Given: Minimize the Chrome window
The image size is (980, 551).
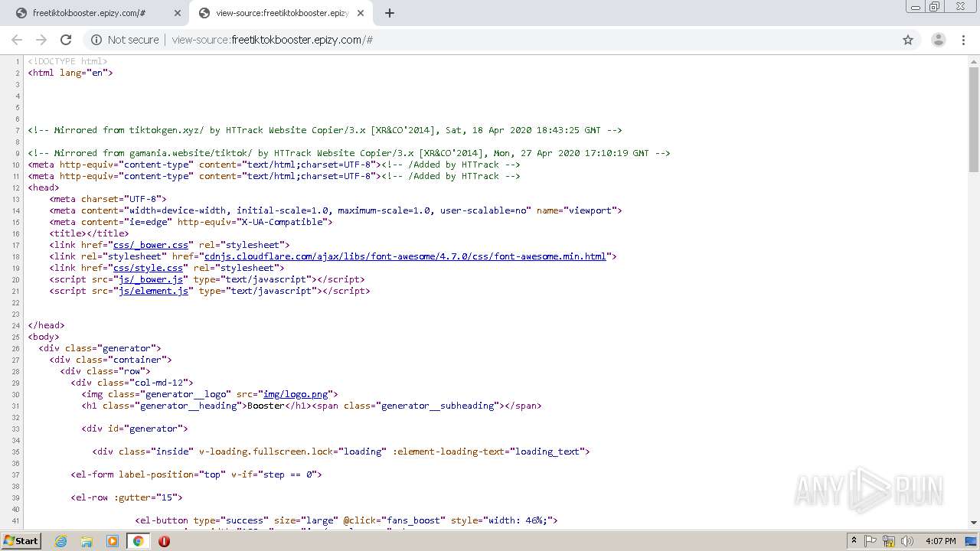Looking at the screenshot, I should [917, 6].
